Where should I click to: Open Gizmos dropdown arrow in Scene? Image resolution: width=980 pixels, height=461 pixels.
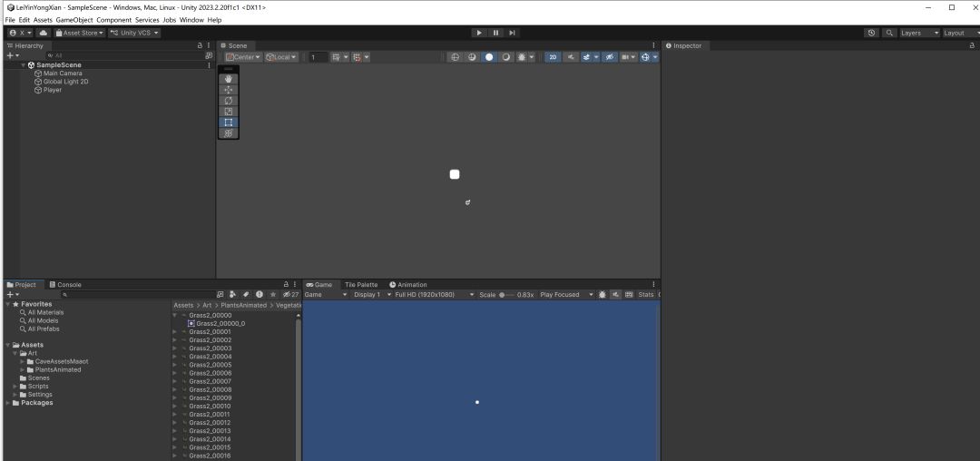[655, 57]
